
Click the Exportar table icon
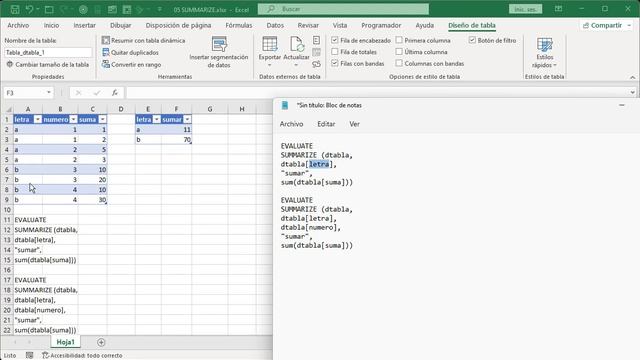click(270, 44)
